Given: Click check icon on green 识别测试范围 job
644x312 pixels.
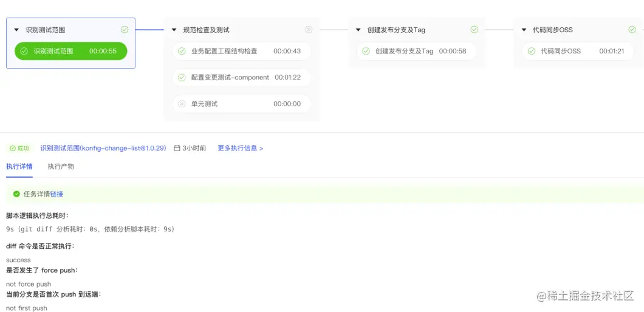Looking at the screenshot, I should pos(24,52).
